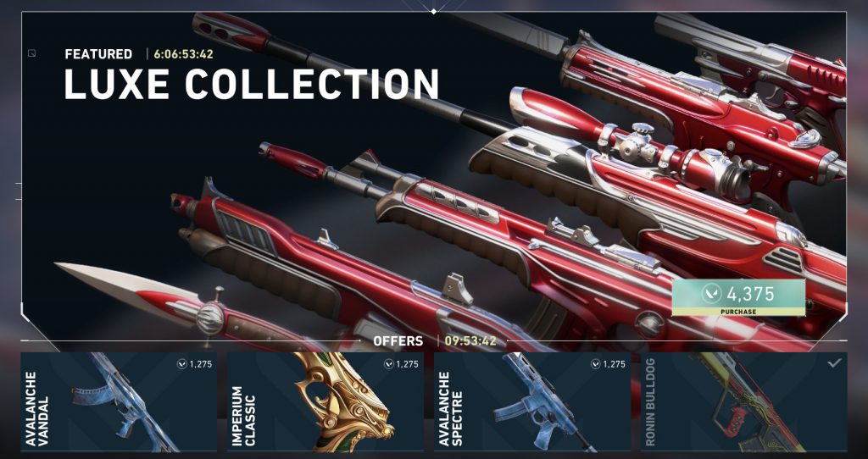Click the Offers section label
The image size is (868, 459).
coord(398,341)
